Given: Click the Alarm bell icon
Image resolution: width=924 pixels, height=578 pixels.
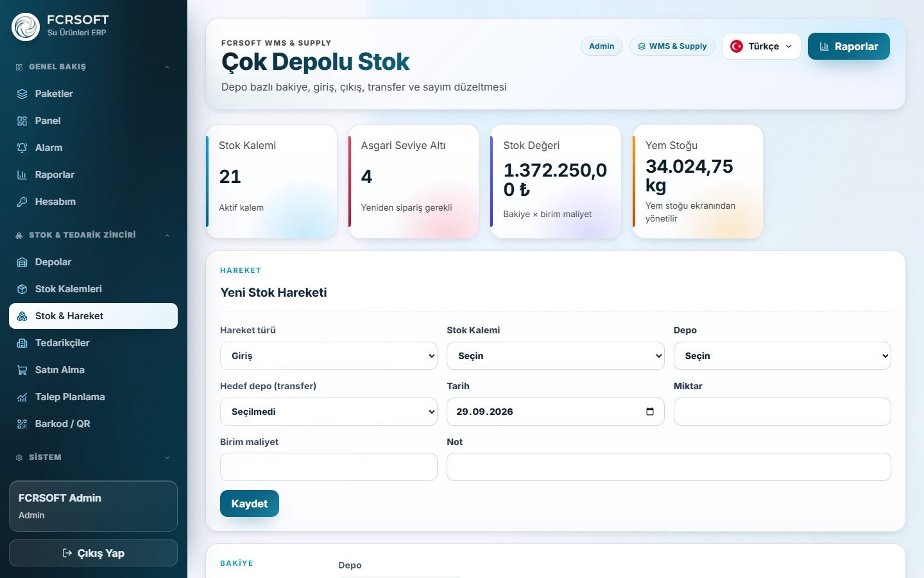Looking at the screenshot, I should (22, 148).
